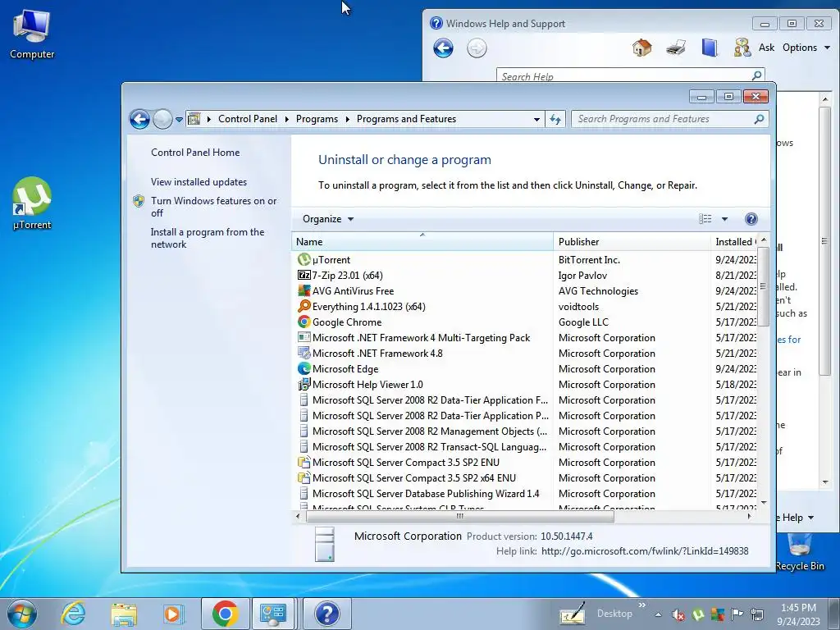Click the magnifier in Search Programs and Features
This screenshot has height=630, width=840.
759,119
